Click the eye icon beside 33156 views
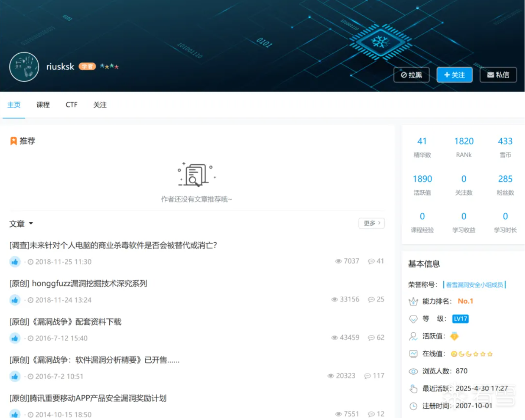 334,299
